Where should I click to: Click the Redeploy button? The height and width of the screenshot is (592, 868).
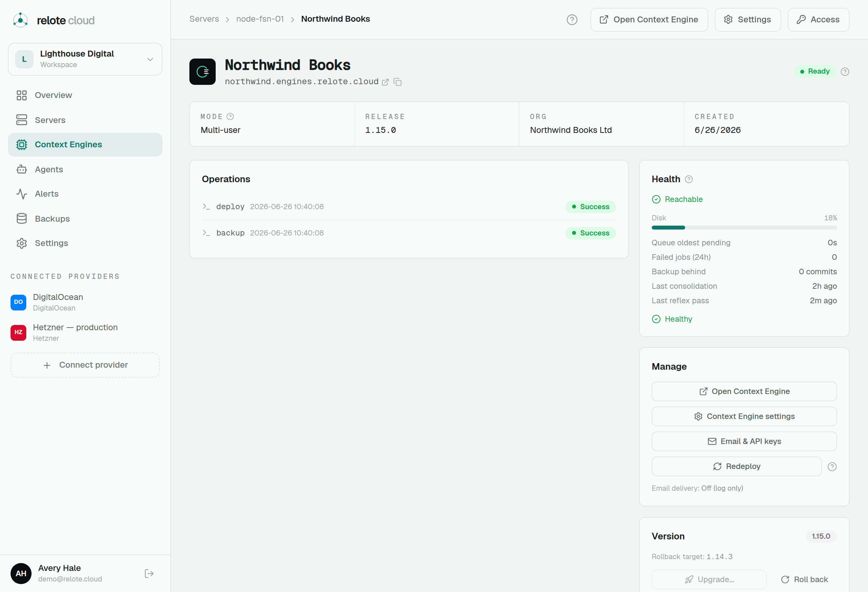(736, 466)
